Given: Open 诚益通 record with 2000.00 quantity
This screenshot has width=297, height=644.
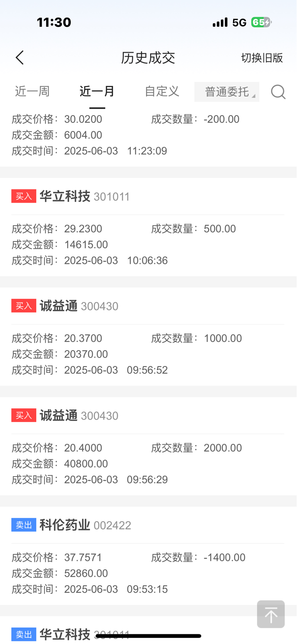Looking at the screenshot, I should click(148, 446).
